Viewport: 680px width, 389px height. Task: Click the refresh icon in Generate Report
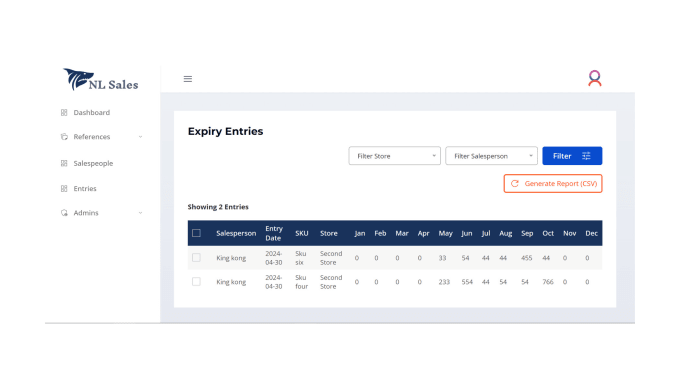pos(515,184)
